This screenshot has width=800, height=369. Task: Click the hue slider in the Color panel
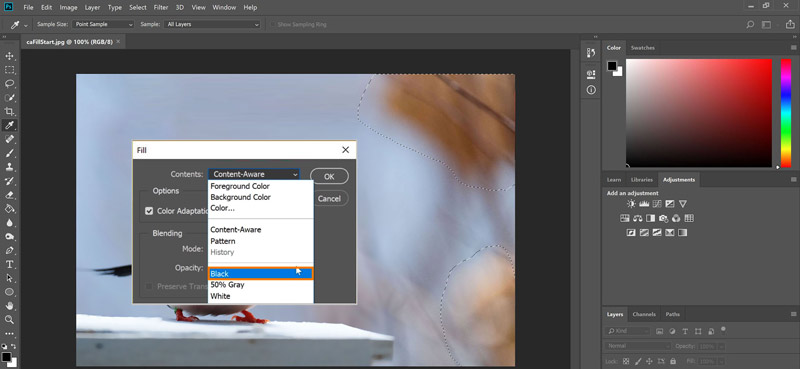pos(786,113)
